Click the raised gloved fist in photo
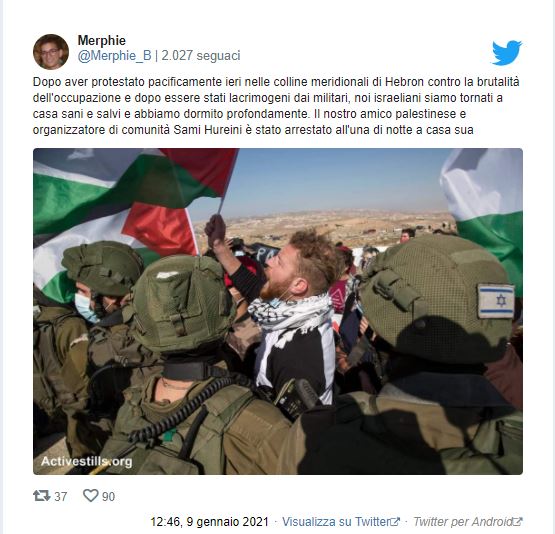 [x=215, y=230]
